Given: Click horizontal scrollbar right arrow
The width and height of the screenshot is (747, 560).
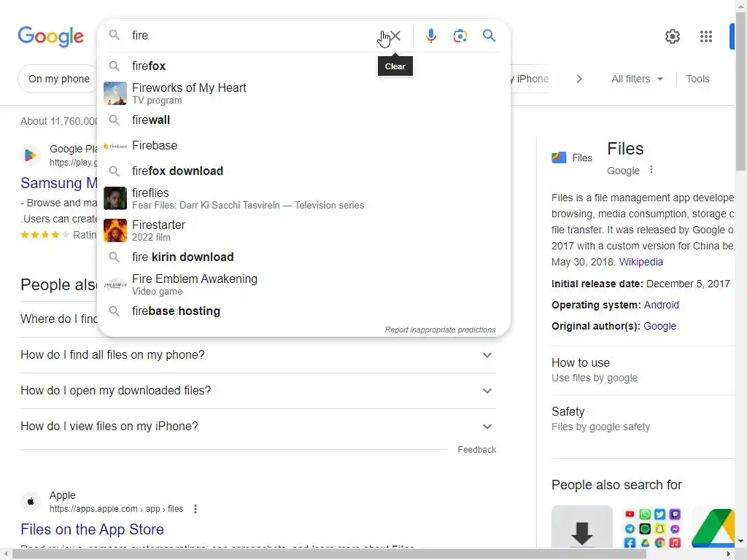Looking at the screenshot, I should [x=729, y=554].
